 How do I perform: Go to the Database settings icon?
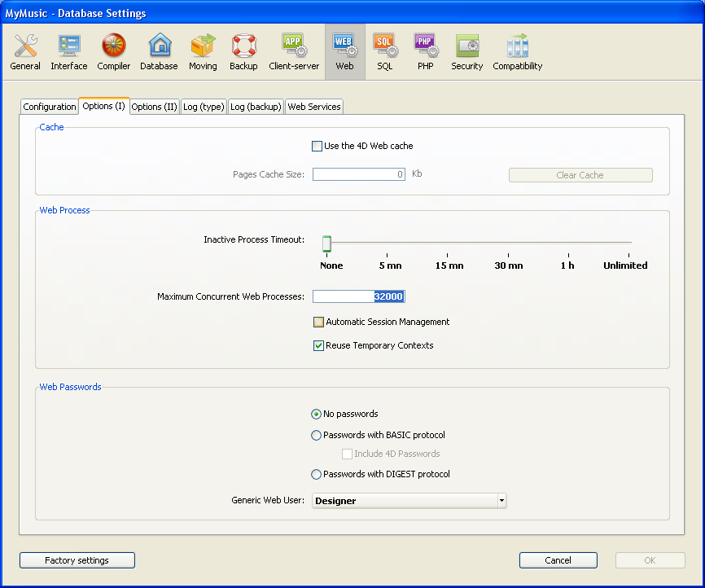pos(159,52)
